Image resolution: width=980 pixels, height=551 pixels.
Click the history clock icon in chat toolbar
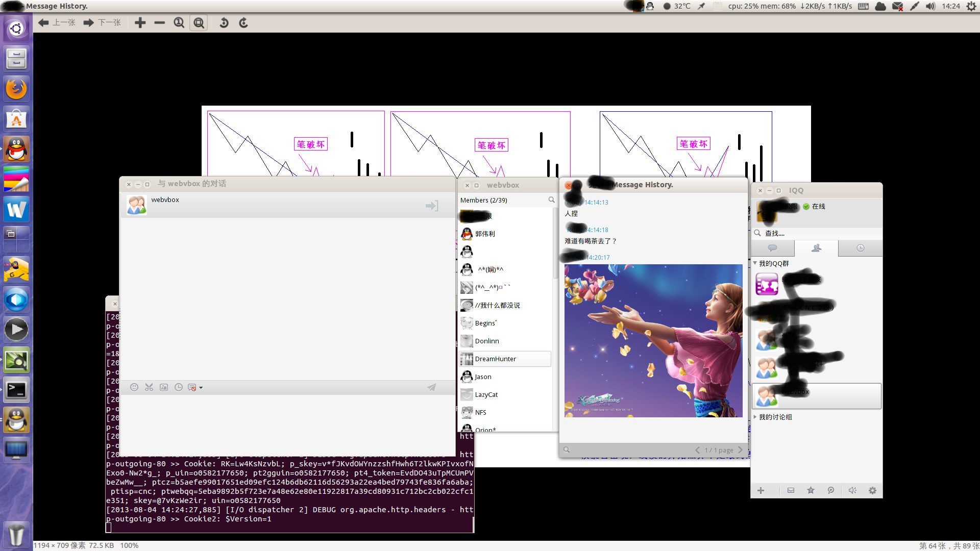coord(179,387)
